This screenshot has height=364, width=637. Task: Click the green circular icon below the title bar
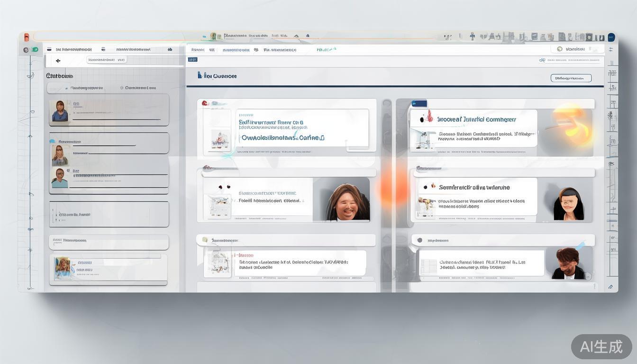click(x=35, y=50)
